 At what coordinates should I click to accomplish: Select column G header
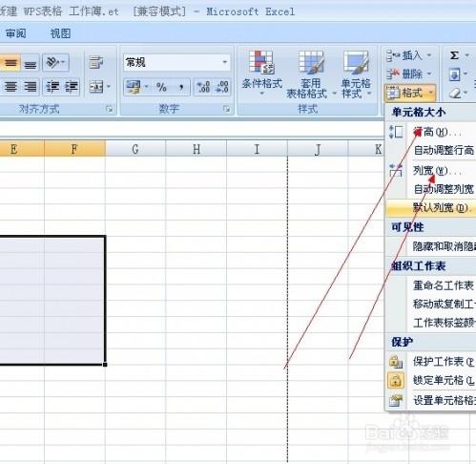coord(135,149)
